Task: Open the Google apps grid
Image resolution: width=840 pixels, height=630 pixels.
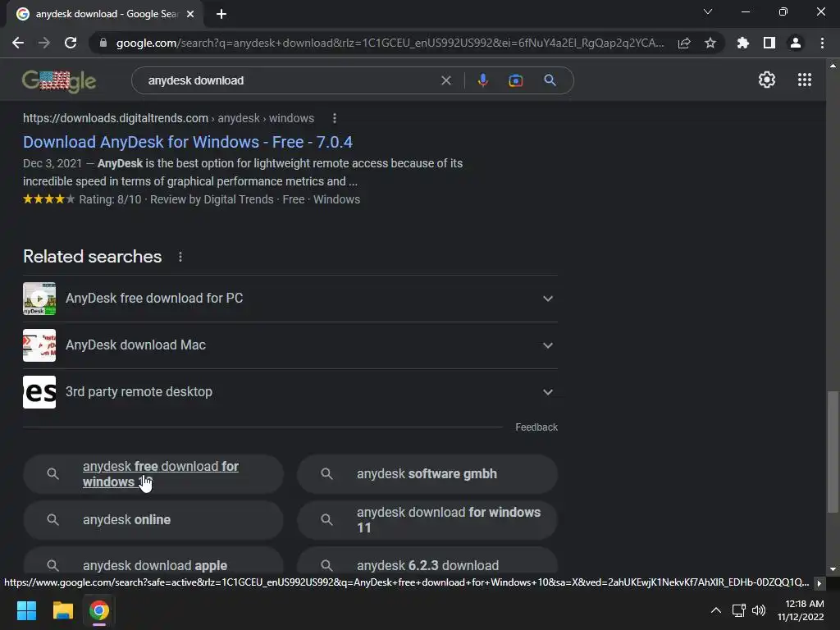Action: point(805,80)
